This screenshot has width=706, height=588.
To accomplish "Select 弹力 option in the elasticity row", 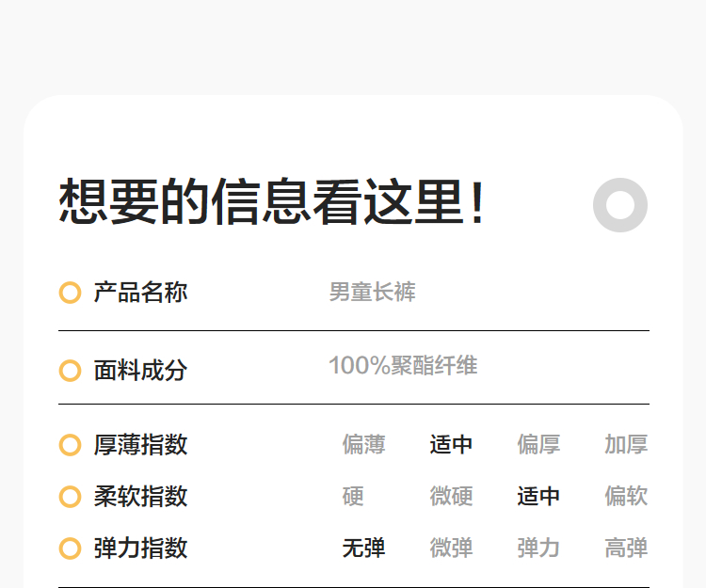I will [538, 548].
